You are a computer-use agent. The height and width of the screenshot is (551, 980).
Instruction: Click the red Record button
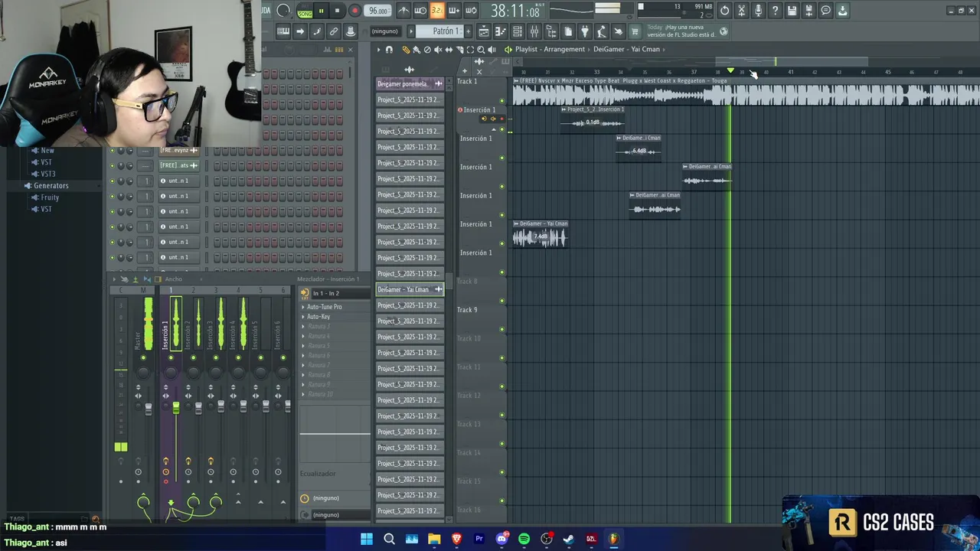(x=354, y=11)
